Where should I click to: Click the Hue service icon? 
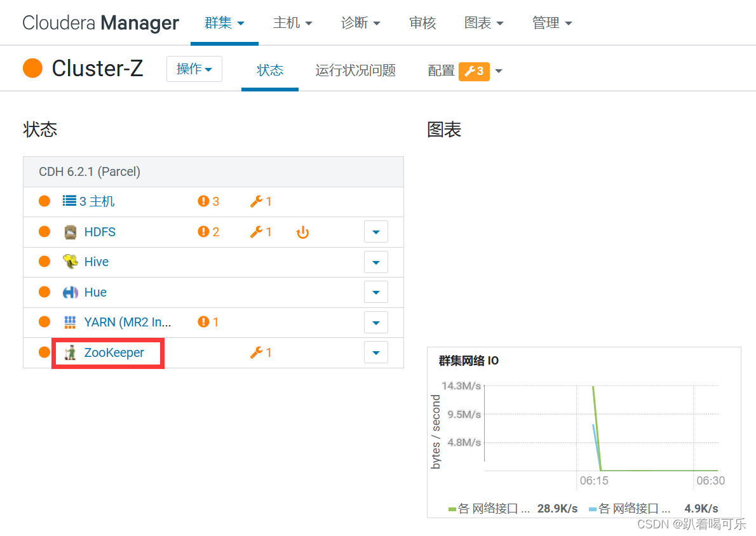click(71, 292)
